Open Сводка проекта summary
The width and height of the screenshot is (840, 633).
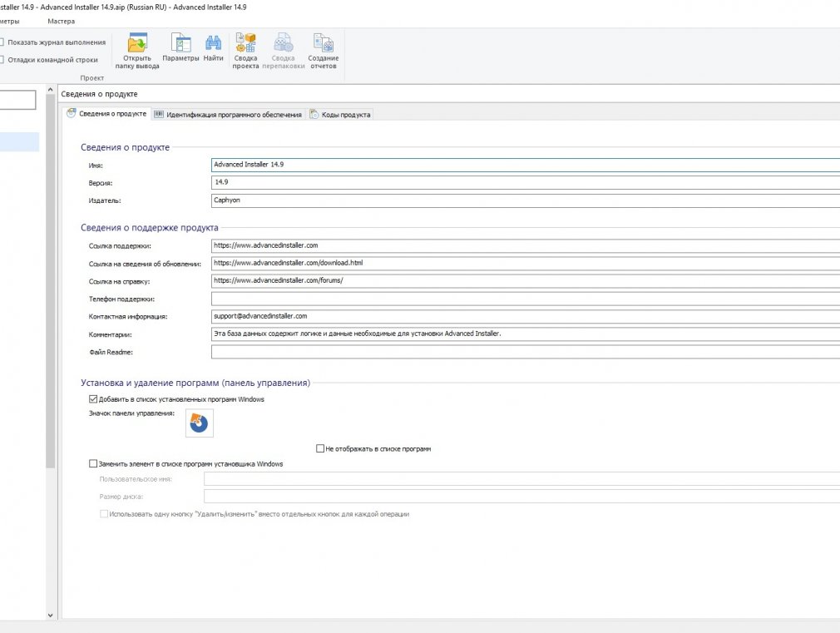pos(245,51)
